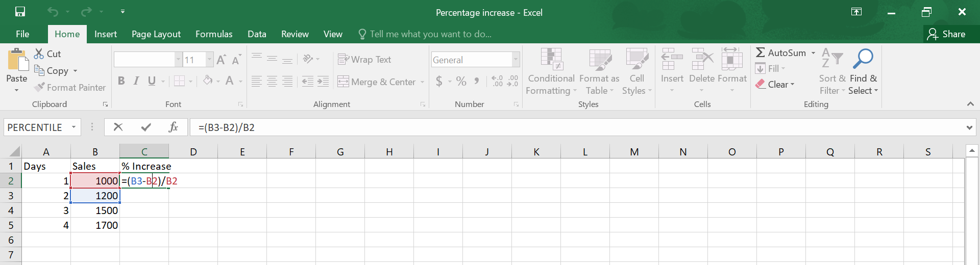Viewport: 980px width, 265px height.
Task: Open font size dropdown showing 11
Action: pyautogui.click(x=209, y=60)
